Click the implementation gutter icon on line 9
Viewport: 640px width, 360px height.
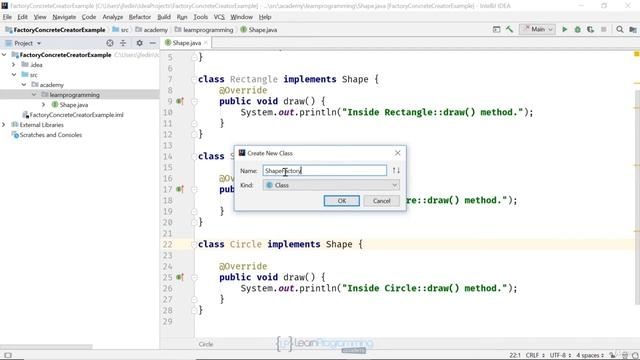[180, 101]
